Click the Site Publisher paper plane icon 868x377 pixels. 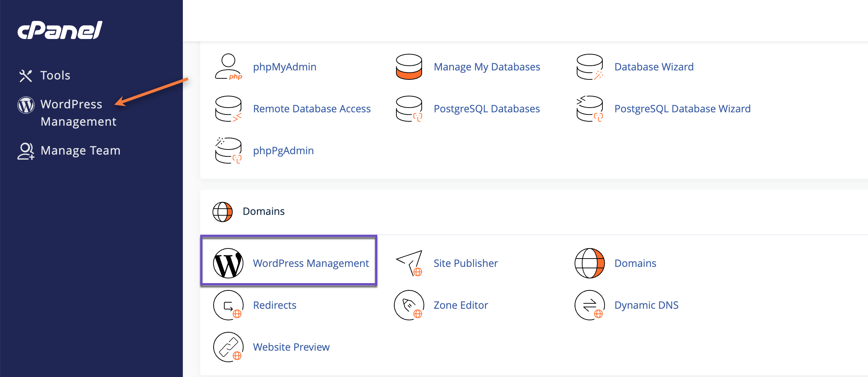pyautogui.click(x=409, y=263)
